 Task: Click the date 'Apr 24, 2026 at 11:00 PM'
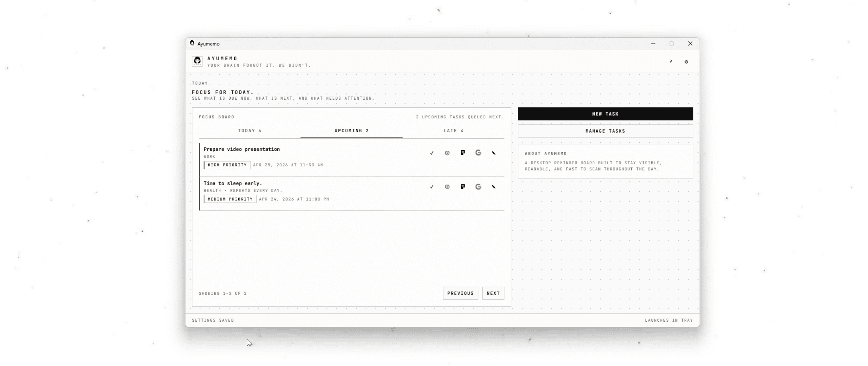point(294,199)
